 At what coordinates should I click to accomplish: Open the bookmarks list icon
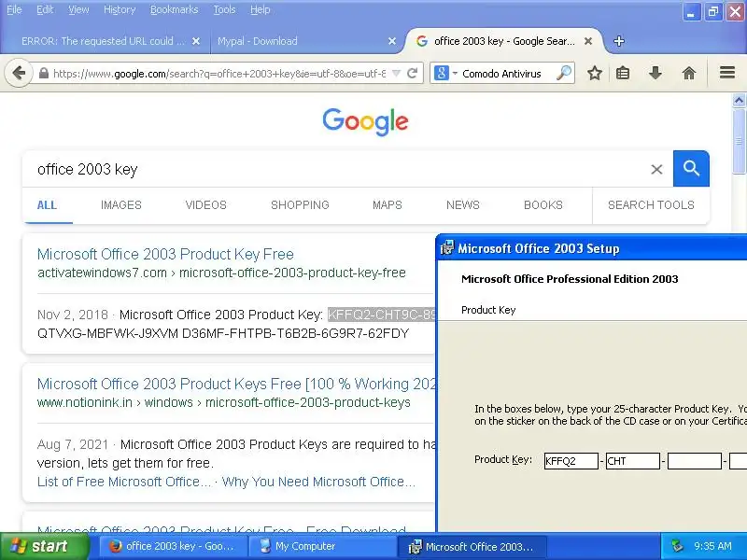(623, 74)
